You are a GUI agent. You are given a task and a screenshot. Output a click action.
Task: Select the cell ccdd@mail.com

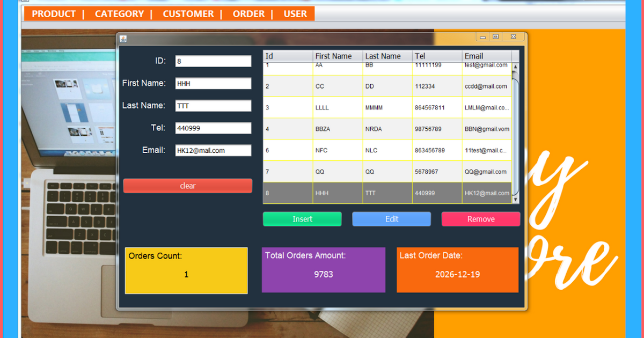click(x=487, y=86)
